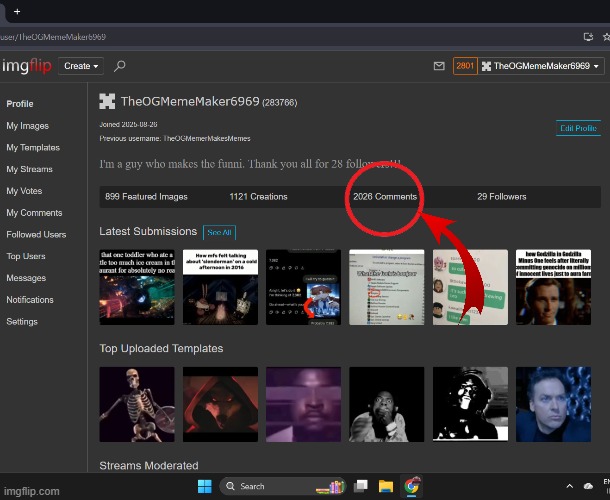The image size is (610, 500).
Task: Select Profile in the sidebar
Action: pos(20,104)
